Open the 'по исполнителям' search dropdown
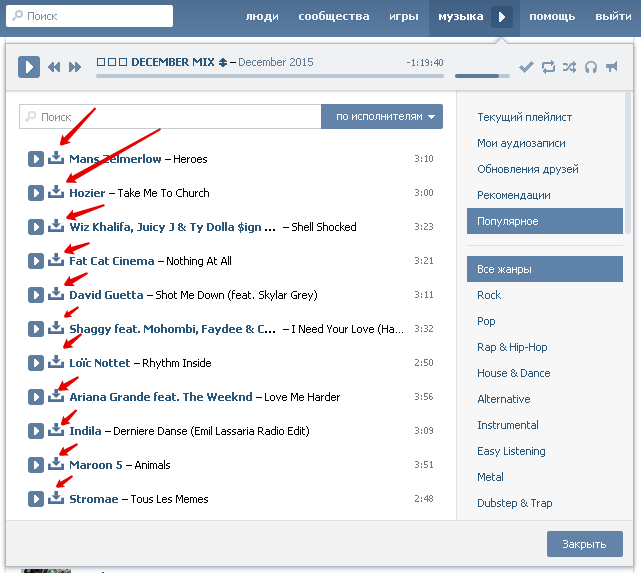 (x=382, y=116)
